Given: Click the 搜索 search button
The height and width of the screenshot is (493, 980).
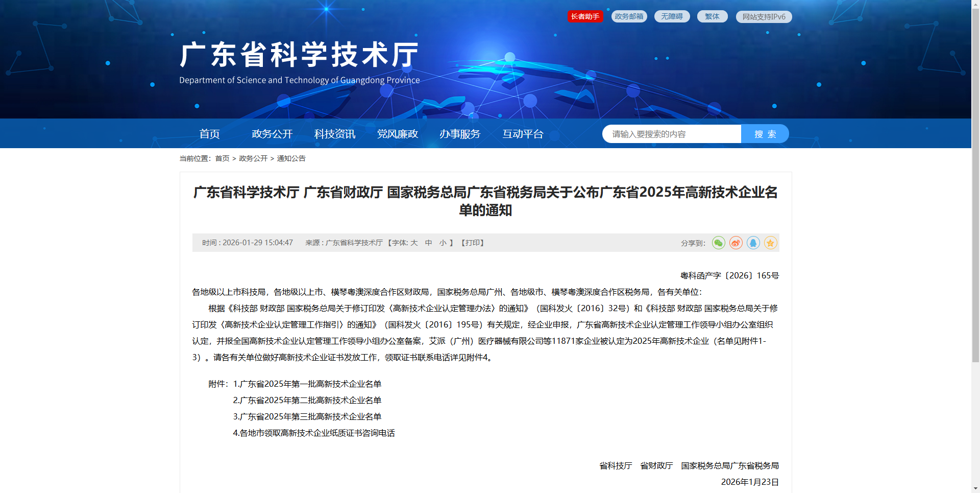Looking at the screenshot, I should coord(765,134).
